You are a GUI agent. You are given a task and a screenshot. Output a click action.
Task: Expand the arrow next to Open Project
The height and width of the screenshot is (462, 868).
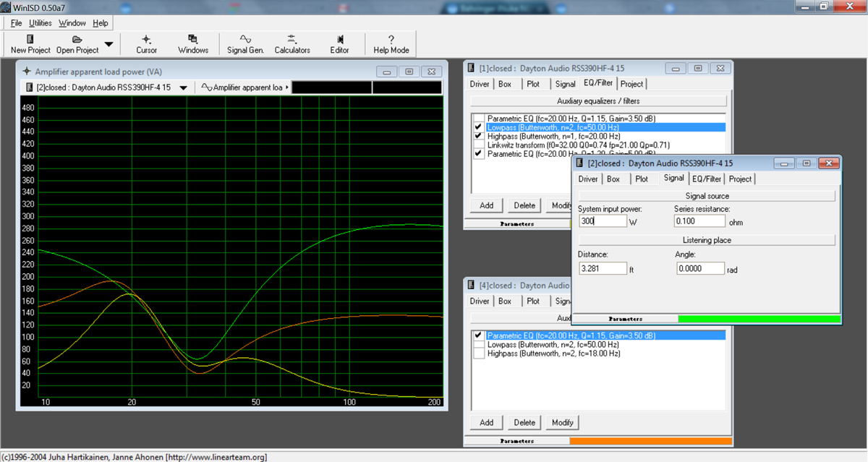click(x=109, y=45)
